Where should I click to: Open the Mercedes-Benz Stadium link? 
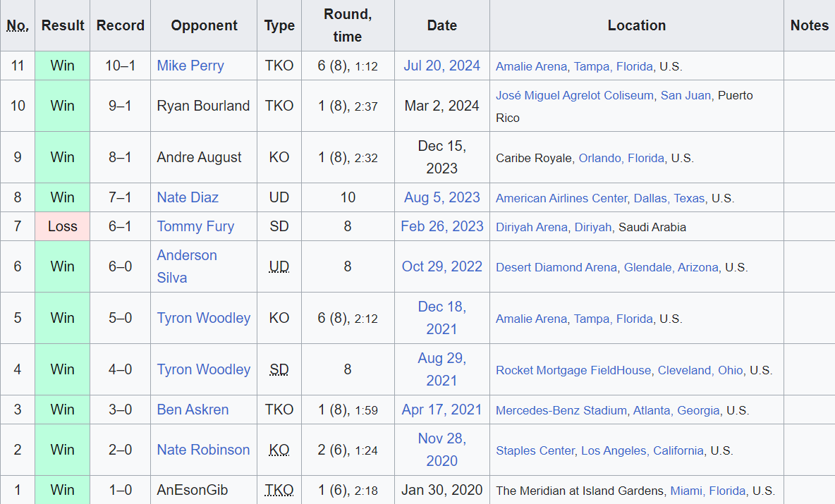(561, 411)
